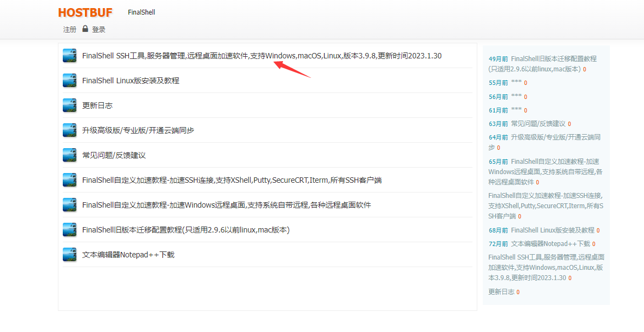Open sidebar link 文本编辑器Notepad++下载

tap(550, 244)
